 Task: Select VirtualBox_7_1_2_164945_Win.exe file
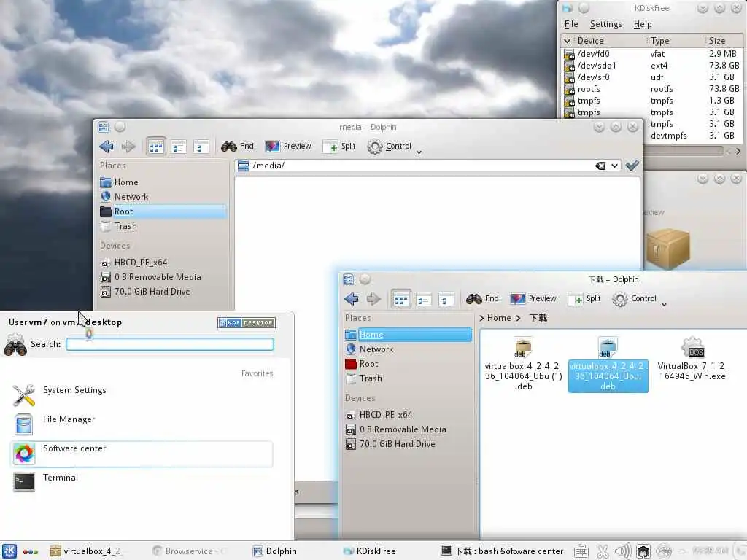[x=692, y=359]
